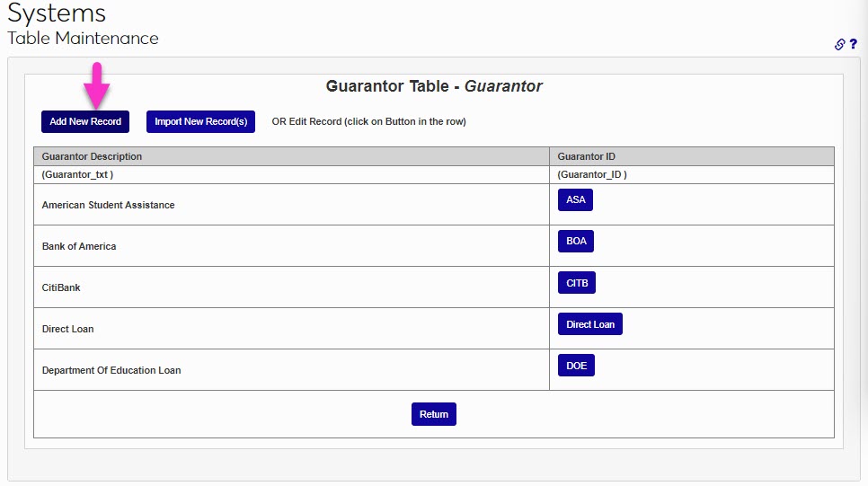This screenshot has width=868, height=486.
Task: Click the Direct Loan ID button
Action: point(590,324)
